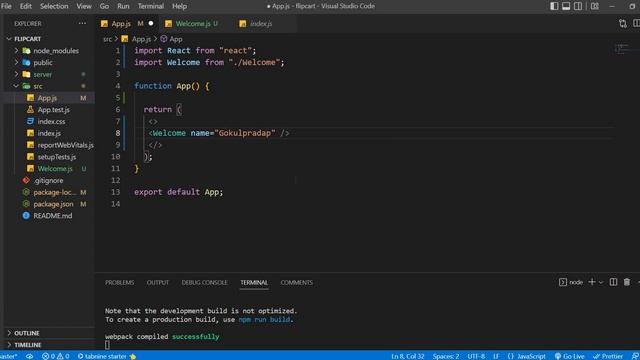Start server with Go Live

[x=569, y=356]
